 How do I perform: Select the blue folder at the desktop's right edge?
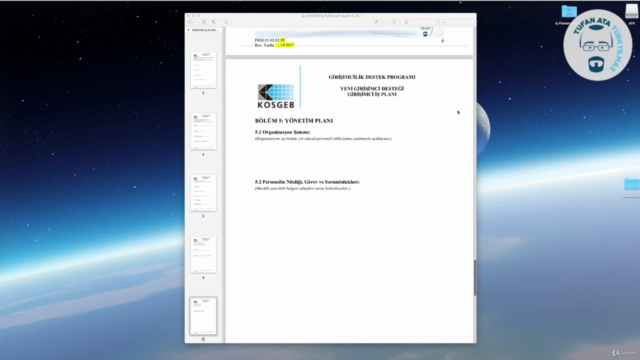click(632, 184)
